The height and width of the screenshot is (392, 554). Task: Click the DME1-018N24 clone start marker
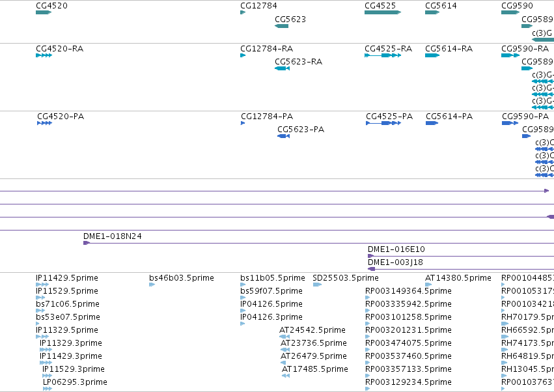tap(87, 243)
